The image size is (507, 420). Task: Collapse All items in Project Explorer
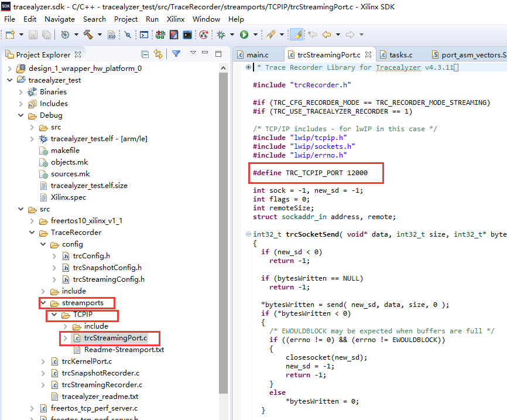(x=145, y=53)
